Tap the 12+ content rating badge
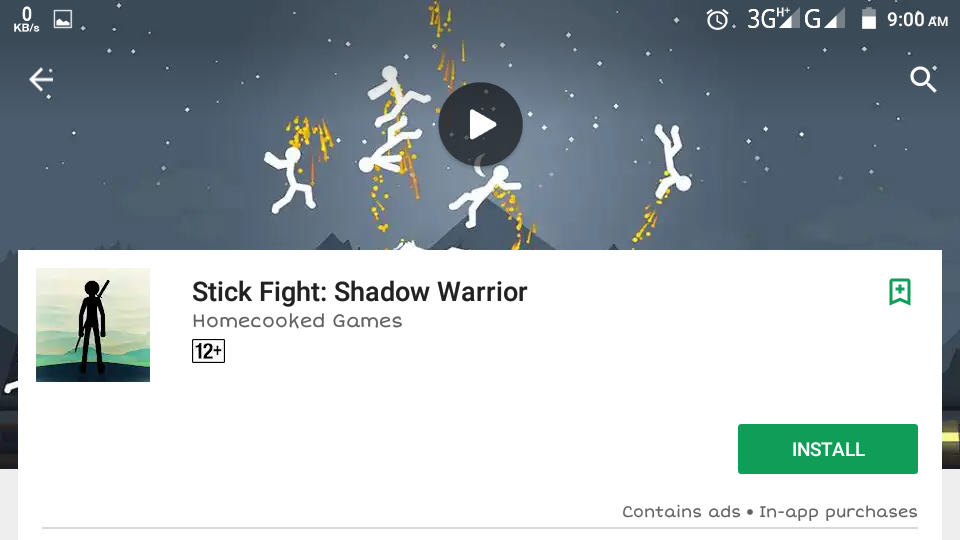 [208, 351]
